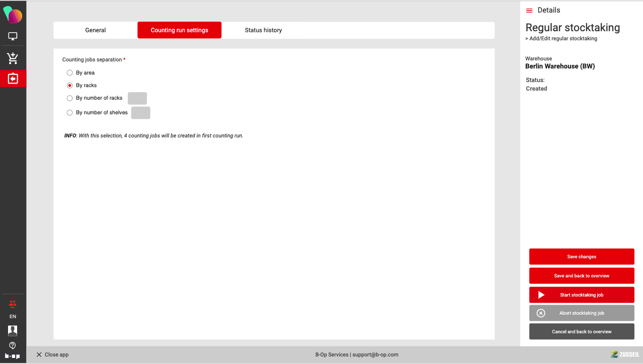
Task: Choose the "By number of racks" radio button
Action: (70, 98)
